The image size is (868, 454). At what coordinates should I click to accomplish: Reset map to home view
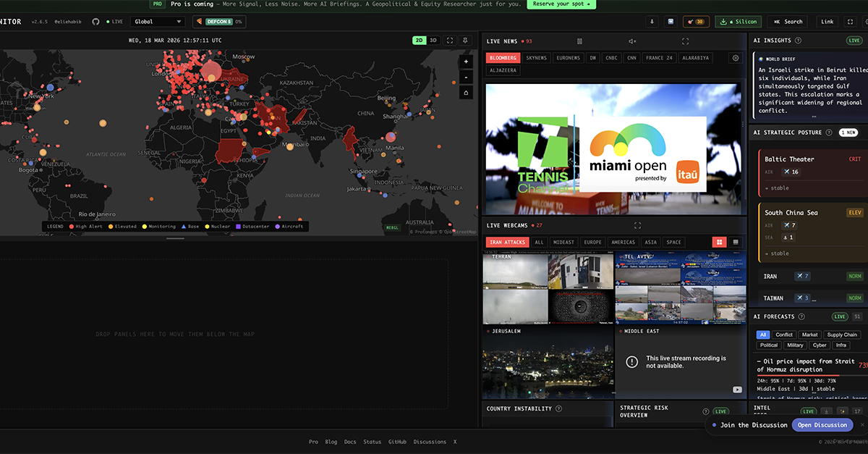pyautogui.click(x=466, y=93)
